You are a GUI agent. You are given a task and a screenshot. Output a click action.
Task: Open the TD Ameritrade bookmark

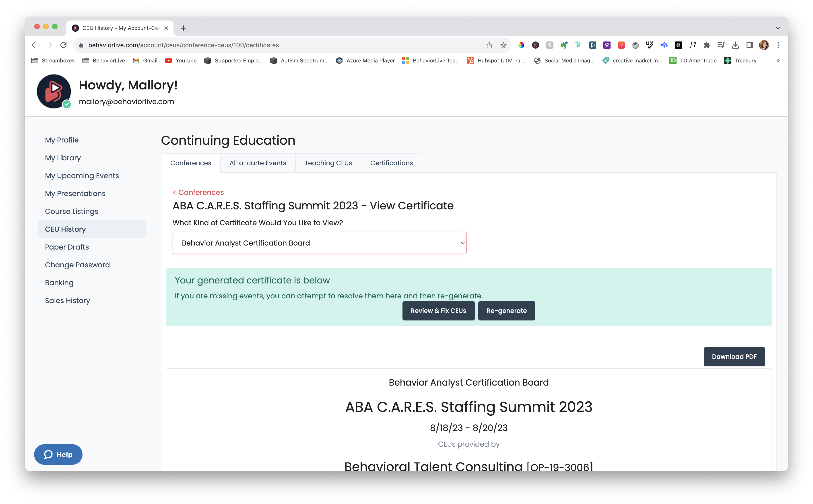[693, 61]
